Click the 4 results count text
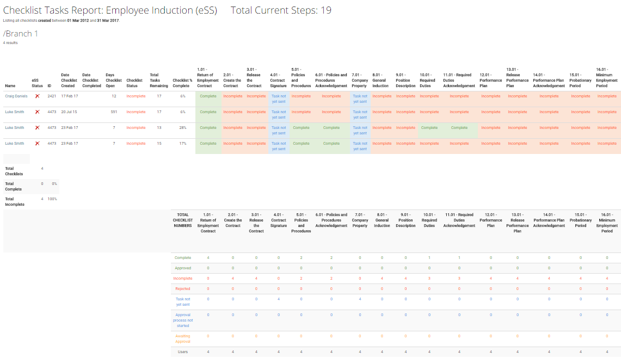 pyautogui.click(x=10, y=43)
